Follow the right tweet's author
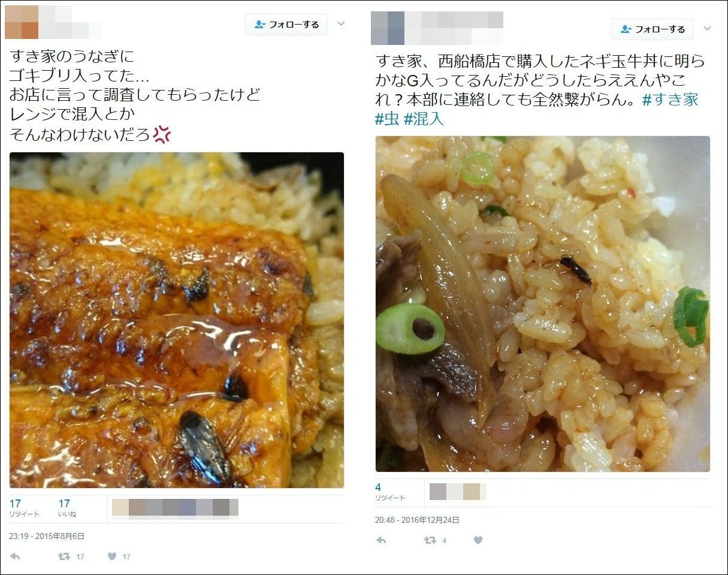This screenshot has width=728, height=575. [x=652, y=29]
